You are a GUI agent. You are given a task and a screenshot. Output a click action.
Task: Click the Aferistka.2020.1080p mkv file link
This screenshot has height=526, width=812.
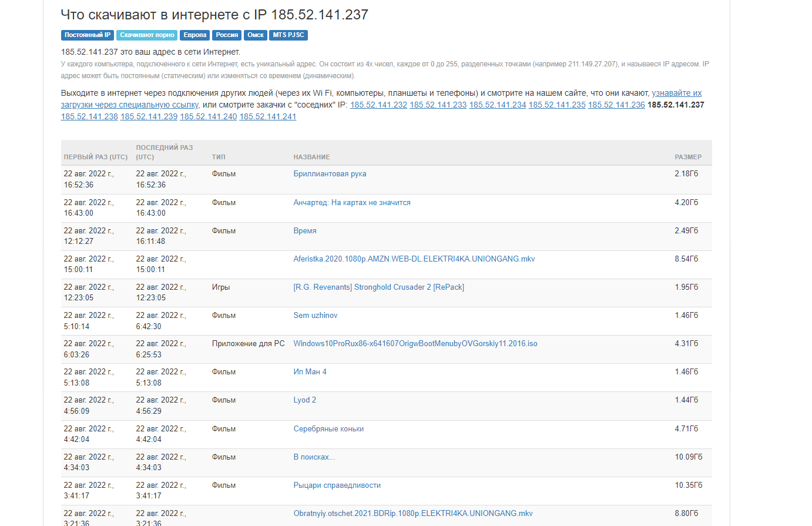coord(414,259)
